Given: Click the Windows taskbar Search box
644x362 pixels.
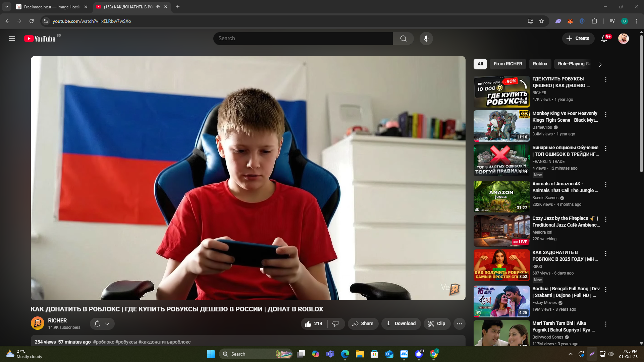Looking at the screenshot, I should tap(256, 354).
